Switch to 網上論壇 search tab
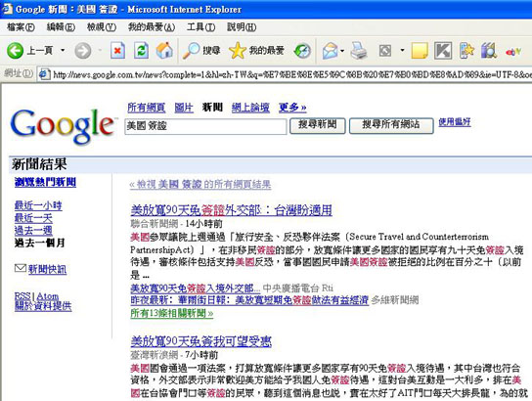 click(250, 108)
